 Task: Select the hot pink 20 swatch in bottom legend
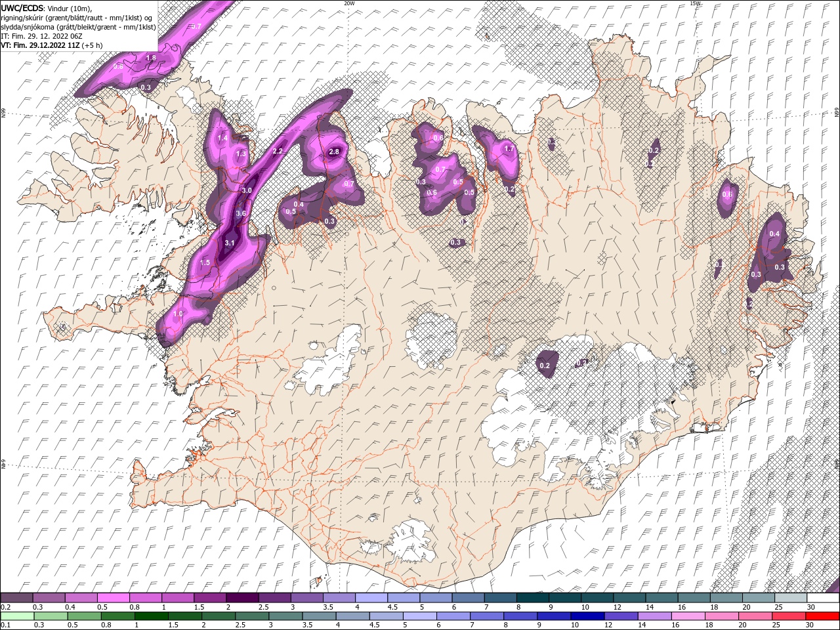click(x=755, y=616)
